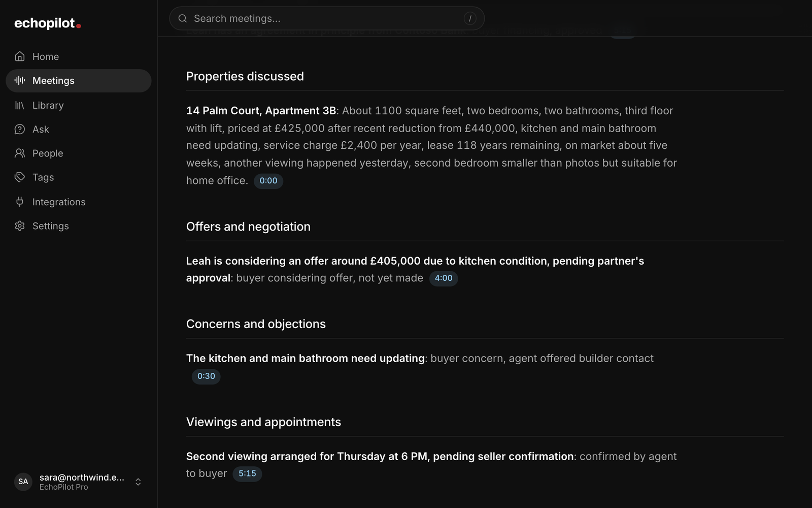Click the EchoPilot Pro plan label
The image size is (812, 508).
point(64,487)
